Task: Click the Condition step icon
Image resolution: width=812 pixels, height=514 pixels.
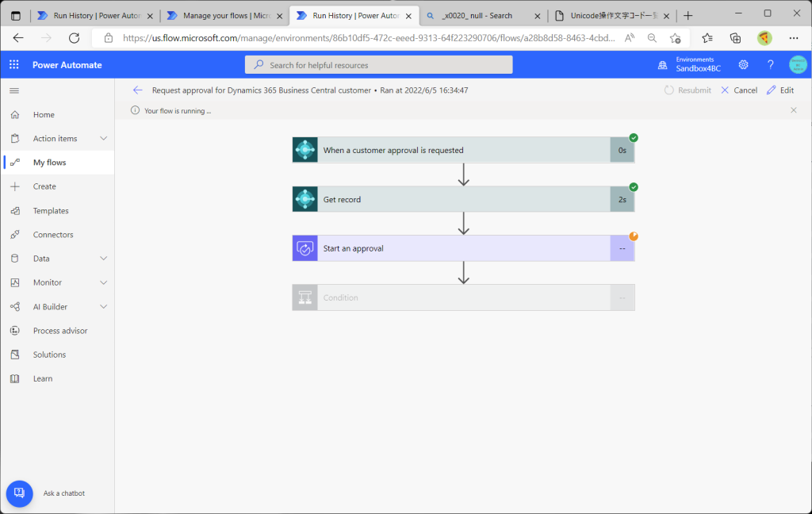Action: [305, 297]
